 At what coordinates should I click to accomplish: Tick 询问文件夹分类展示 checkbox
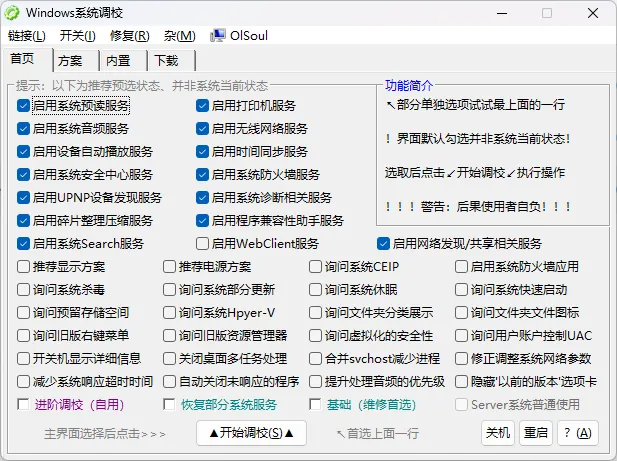(x=315, y=313)
